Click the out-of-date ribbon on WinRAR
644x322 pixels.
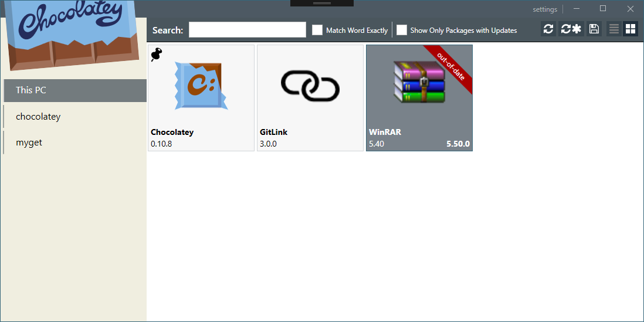tap(450, 67)
